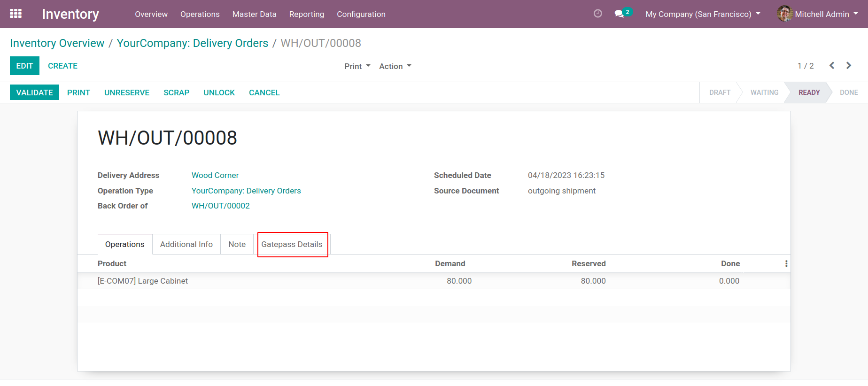Click the CREATE button

62,66
